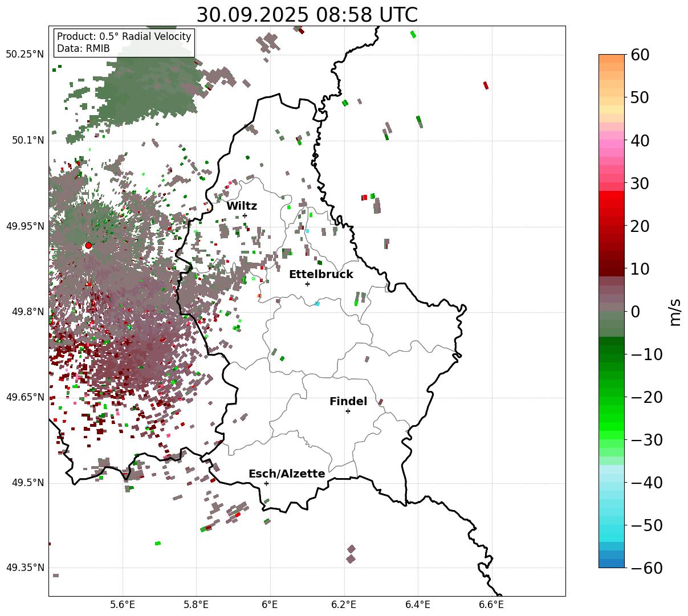Click the colorbar tick label 60
This screenshot has height=616, width=688.
pos(641,55)
